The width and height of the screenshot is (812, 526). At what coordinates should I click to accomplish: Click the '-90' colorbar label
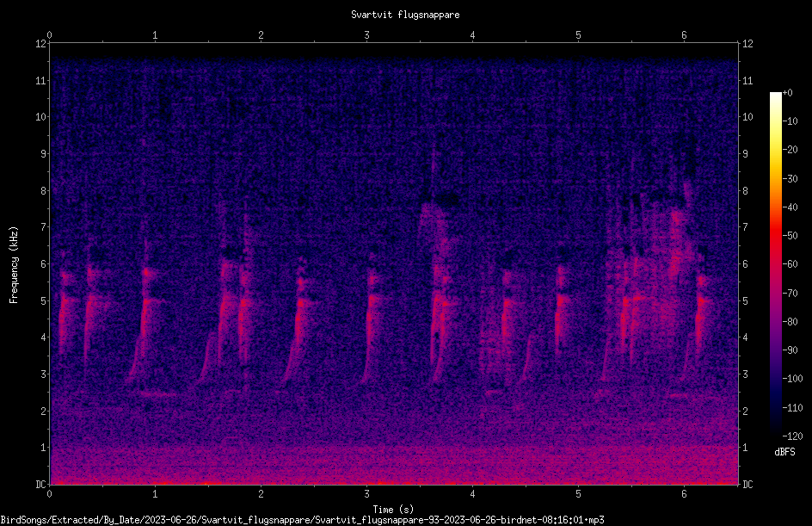pyautogui.click(x=790, y=350)
